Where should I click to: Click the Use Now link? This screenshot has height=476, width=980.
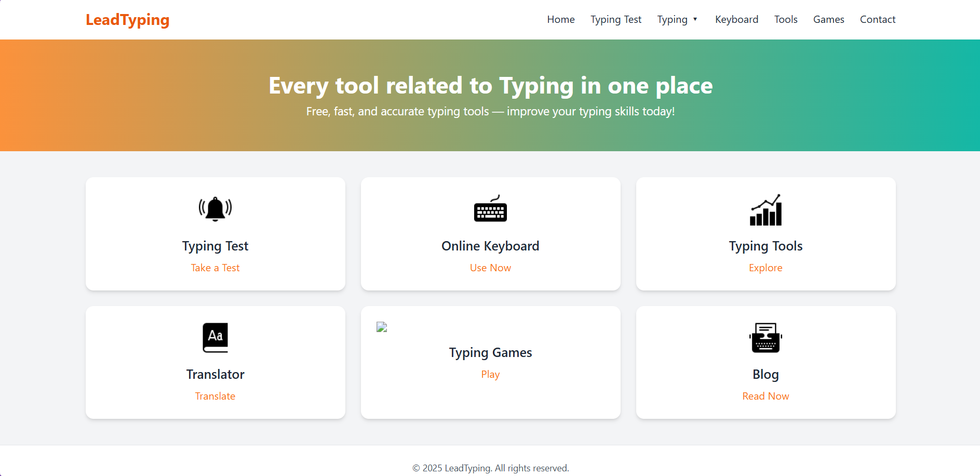[x=490, y=268]
